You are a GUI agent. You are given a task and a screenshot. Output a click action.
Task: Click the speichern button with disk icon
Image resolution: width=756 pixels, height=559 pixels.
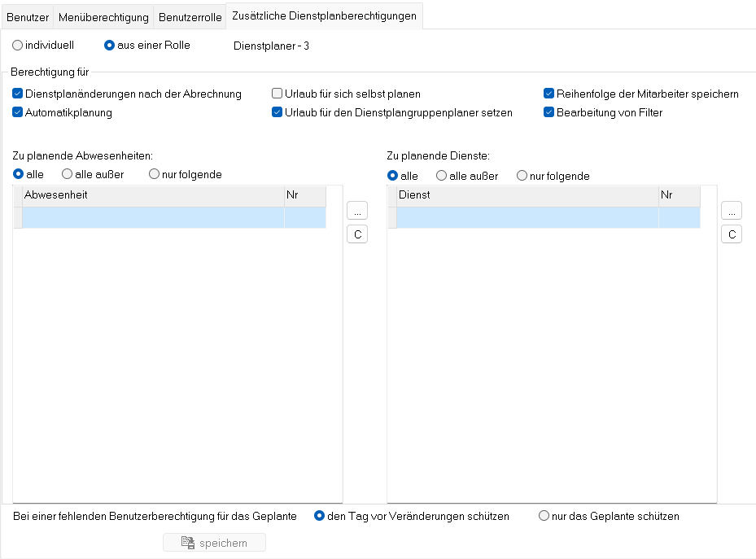pyautogui.click(x=214, y=543)
